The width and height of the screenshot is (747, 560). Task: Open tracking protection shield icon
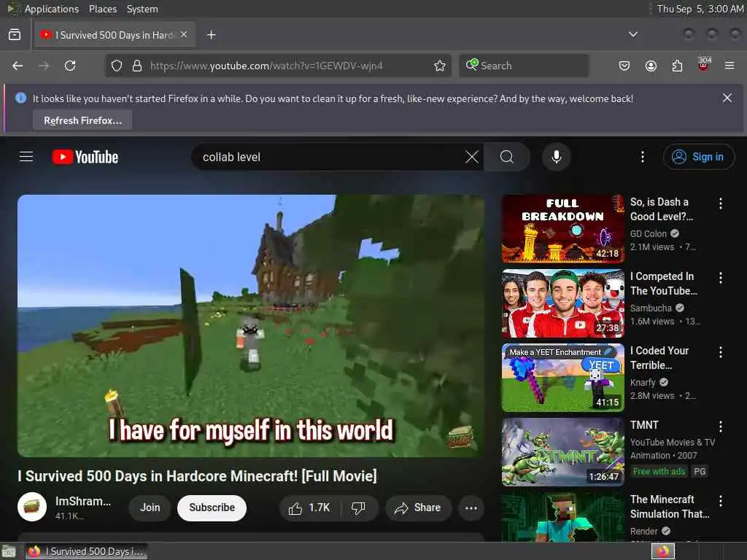(x=117, y=66)
